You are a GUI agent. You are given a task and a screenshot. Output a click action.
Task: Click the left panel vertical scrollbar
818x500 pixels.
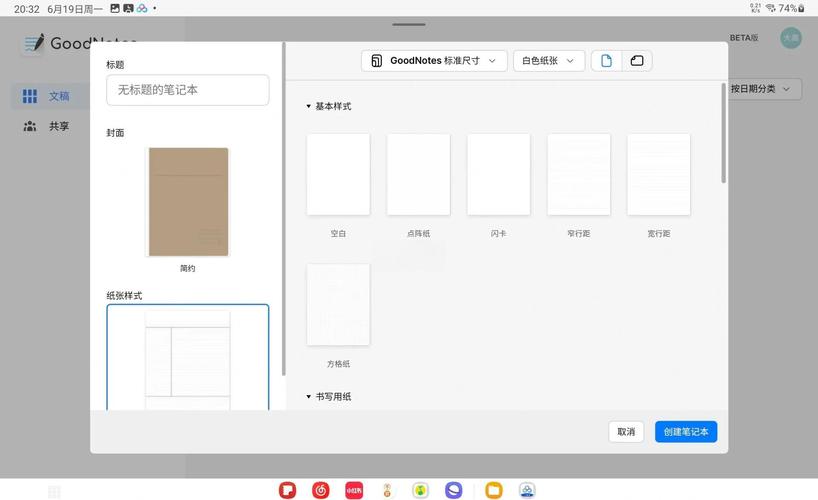click(x=283, y=209)
